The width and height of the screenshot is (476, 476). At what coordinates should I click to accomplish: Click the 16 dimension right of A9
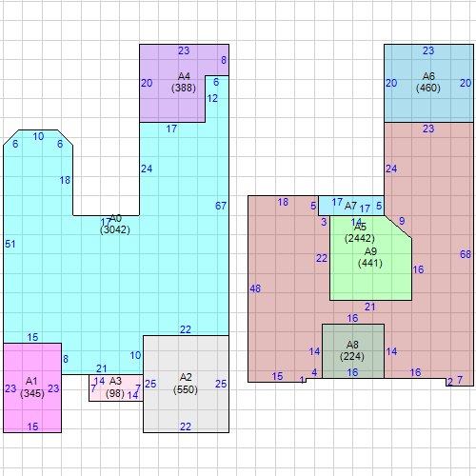(418, 269)
